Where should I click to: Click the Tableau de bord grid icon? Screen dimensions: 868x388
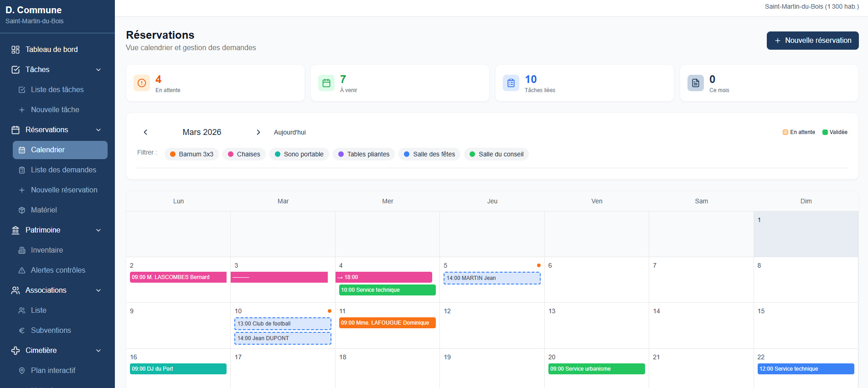click(15, 50)
